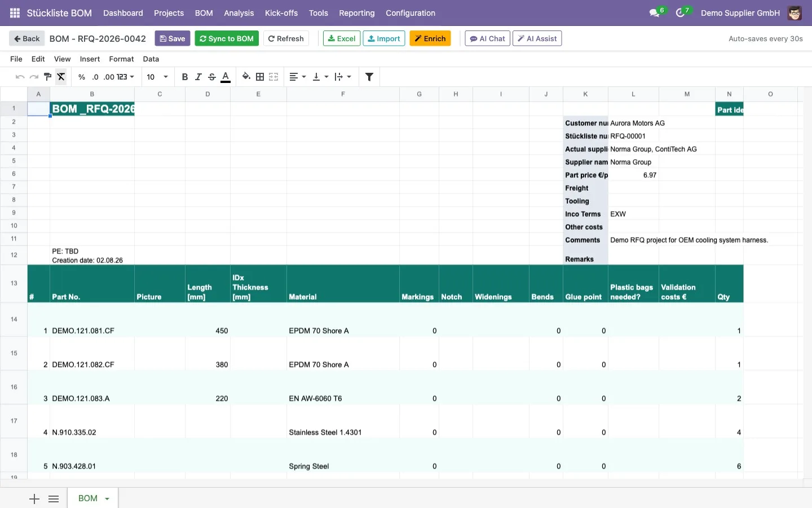Screen dimensions: 812x508
Task: Open the Reporting navigation menu
Action: tap(356, 13)
